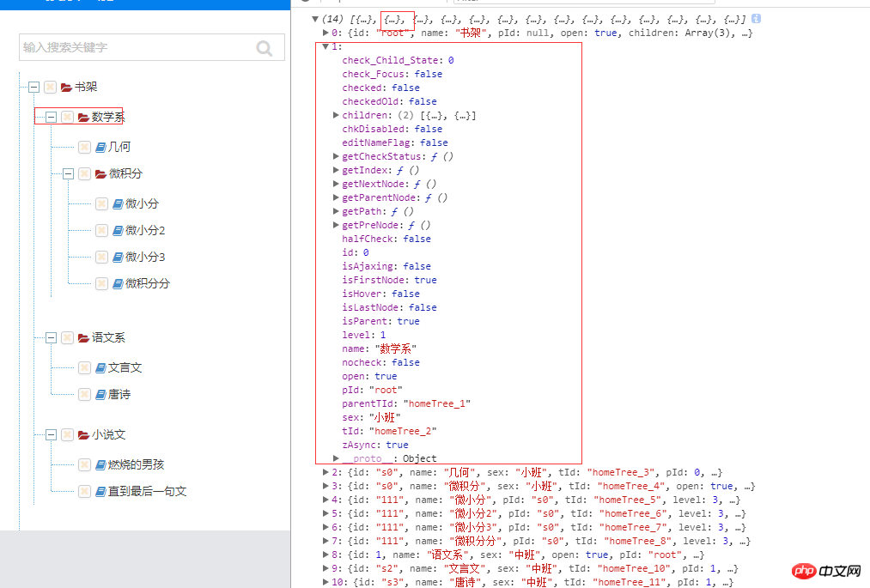The image size is (870, 588).
Task: Click the isFirstNode: true line
Action: pos(389,280)
